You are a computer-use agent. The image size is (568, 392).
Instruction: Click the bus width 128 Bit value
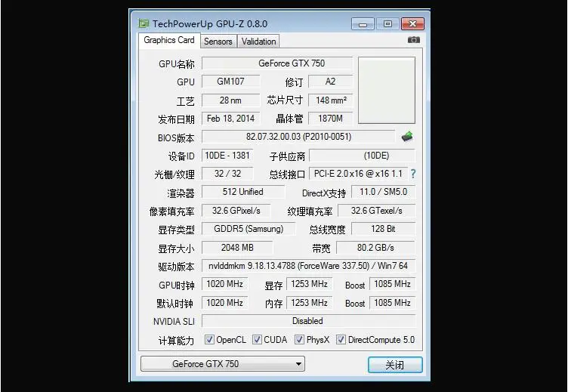pyautogui.click(x=383, y=229)
